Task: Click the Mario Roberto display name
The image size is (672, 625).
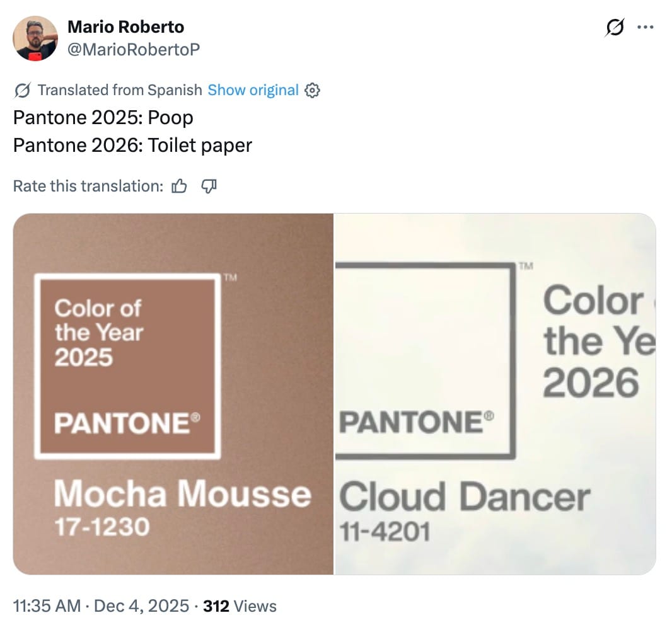Action: 125,27
